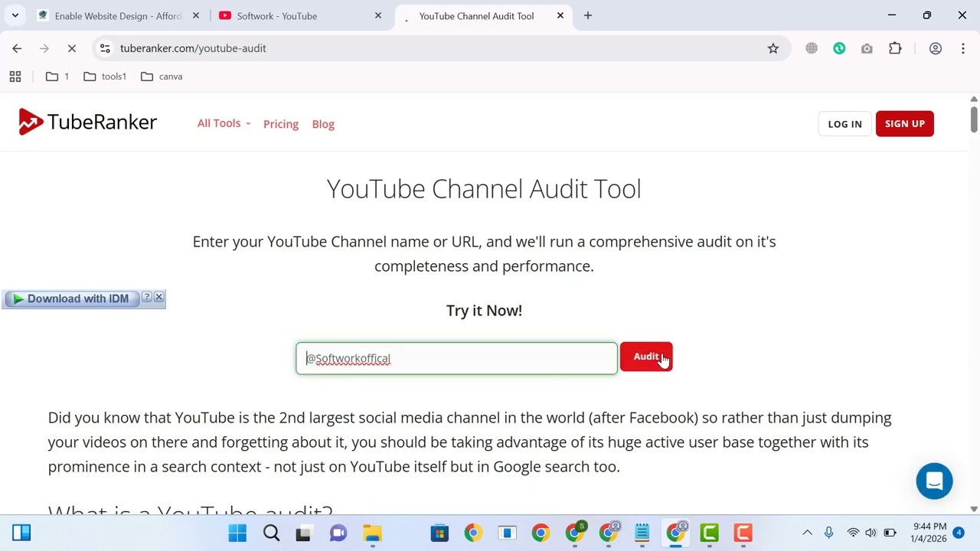Open the Blog link
980x551 pixels.
pyautogui.click(x=323, y=124)
